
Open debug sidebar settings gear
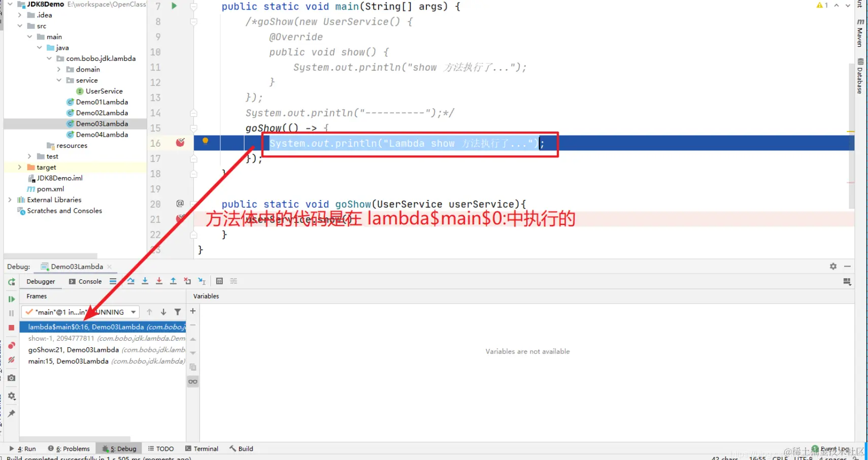coord(11,396)
